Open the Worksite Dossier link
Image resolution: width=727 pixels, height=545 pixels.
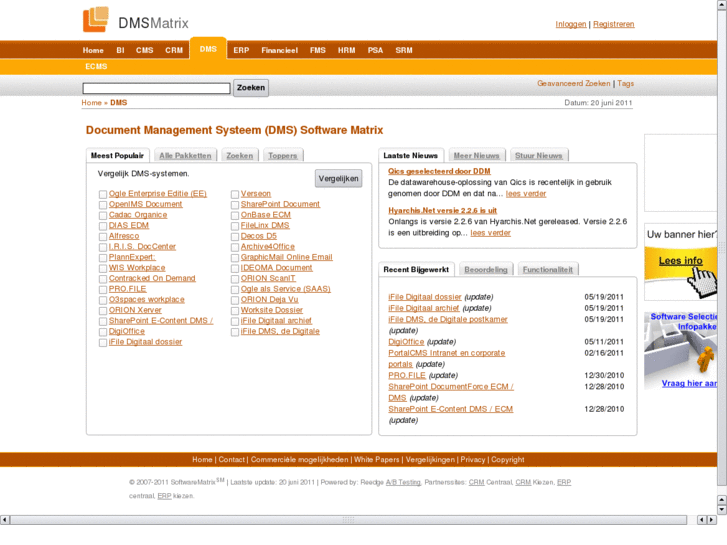pos(272,310)
